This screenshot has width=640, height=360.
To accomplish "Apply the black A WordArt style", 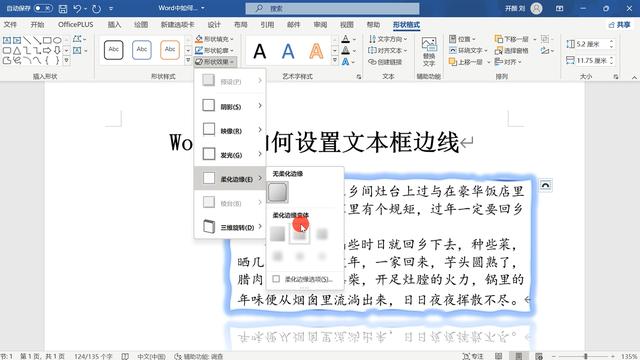I will [260, 52].
